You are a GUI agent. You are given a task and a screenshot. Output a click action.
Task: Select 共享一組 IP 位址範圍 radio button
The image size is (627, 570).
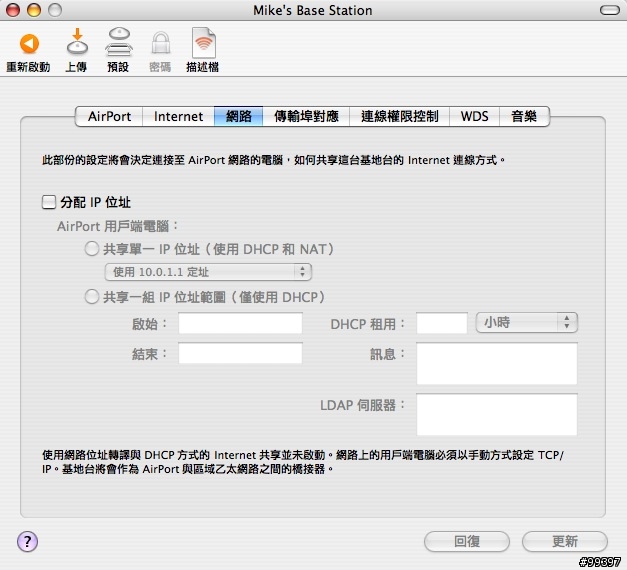(92, 297)
